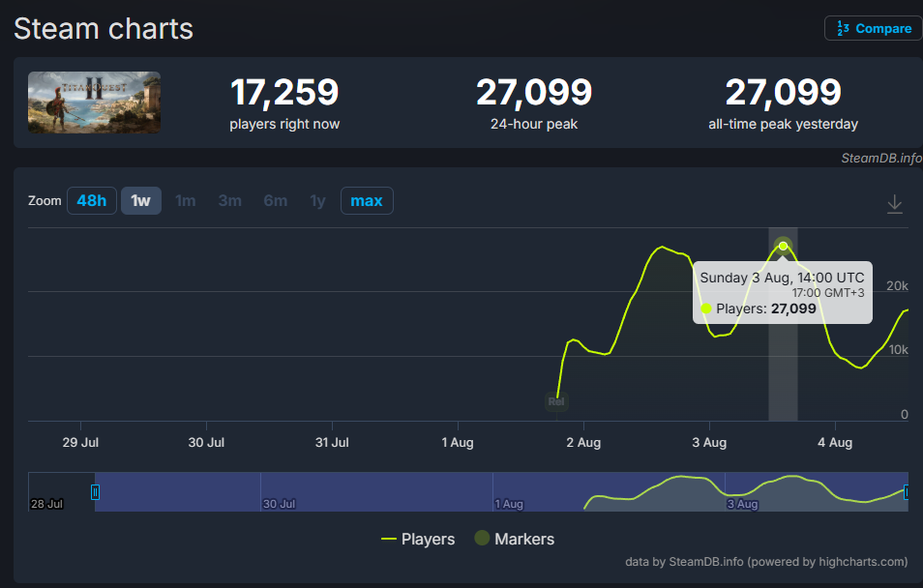
Task: Toggle the Markers series in legend
Action: (x=515, y=539)
